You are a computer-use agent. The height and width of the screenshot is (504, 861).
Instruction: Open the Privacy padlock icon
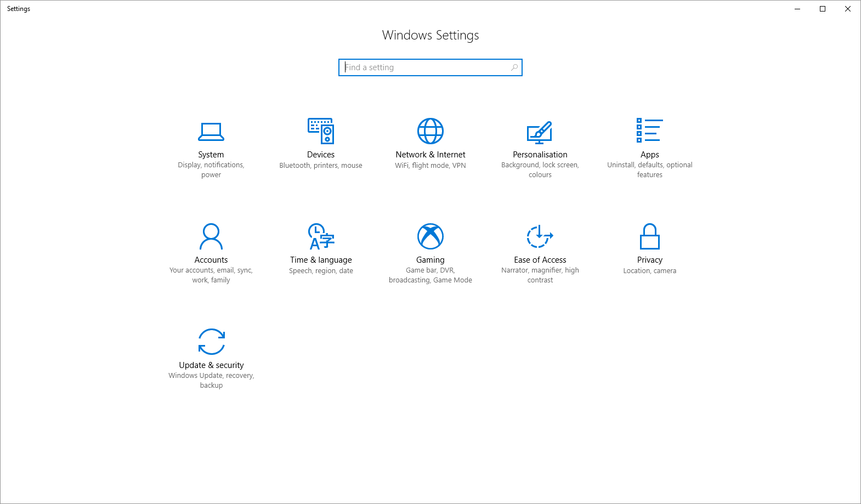click(x=650, y=236)
